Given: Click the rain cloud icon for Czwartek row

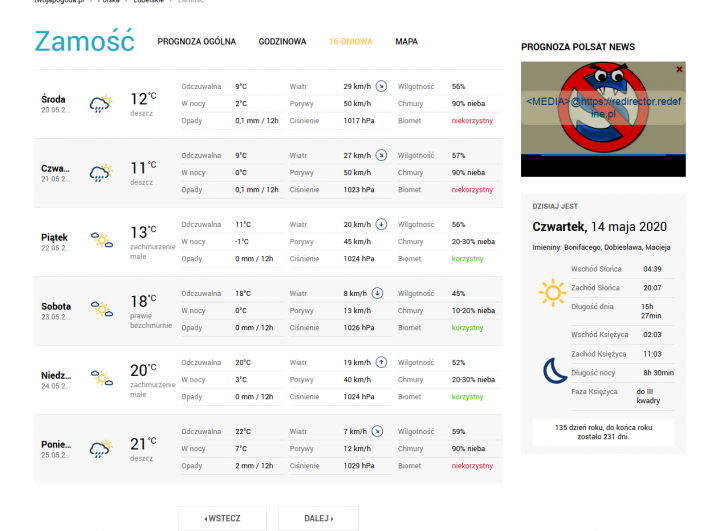Looking at the screenshot, I should click(x=101, y=173).
